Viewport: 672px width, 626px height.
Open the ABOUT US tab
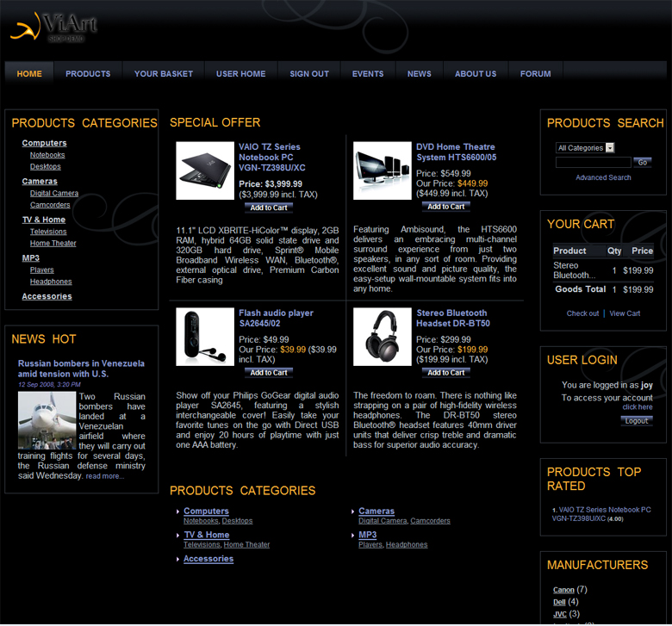[476, 74]
